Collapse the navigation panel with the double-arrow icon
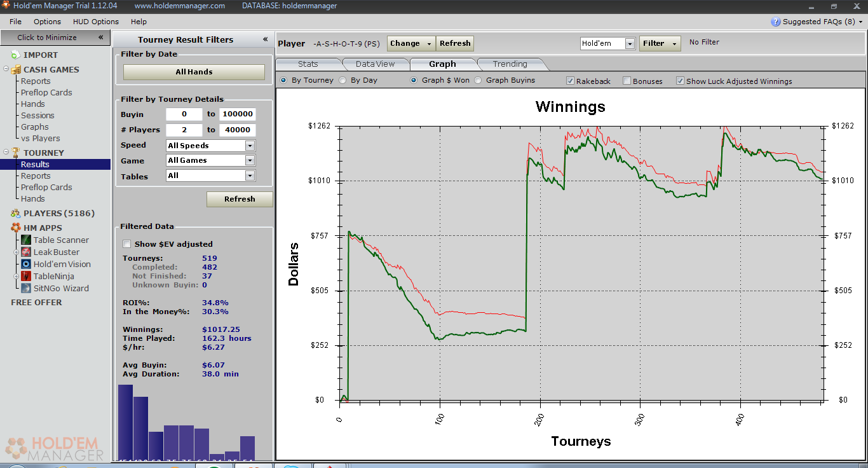This screenshot has width=868, height=468. click(100, 38)
